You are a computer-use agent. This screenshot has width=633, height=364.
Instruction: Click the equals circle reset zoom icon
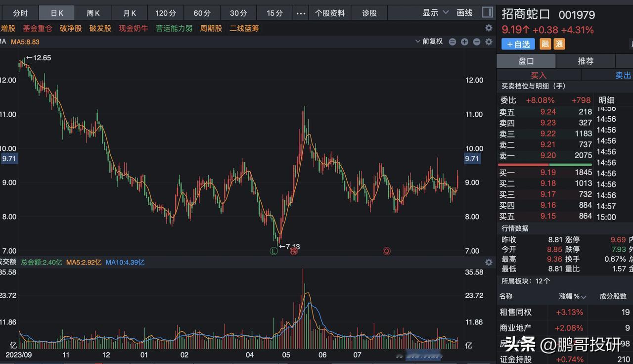[452, 42]
